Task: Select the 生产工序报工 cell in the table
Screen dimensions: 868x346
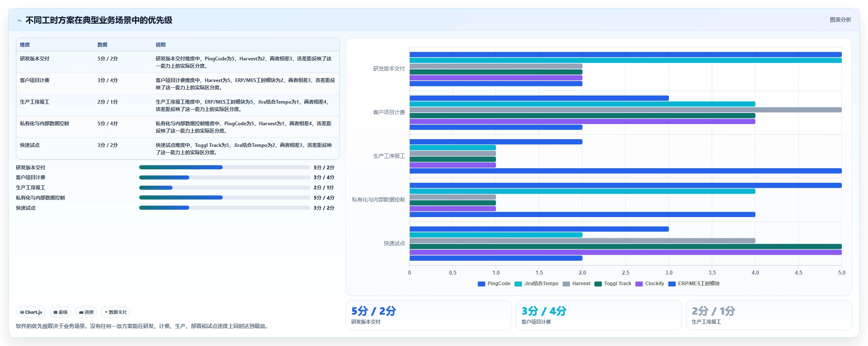Action: 35,102
